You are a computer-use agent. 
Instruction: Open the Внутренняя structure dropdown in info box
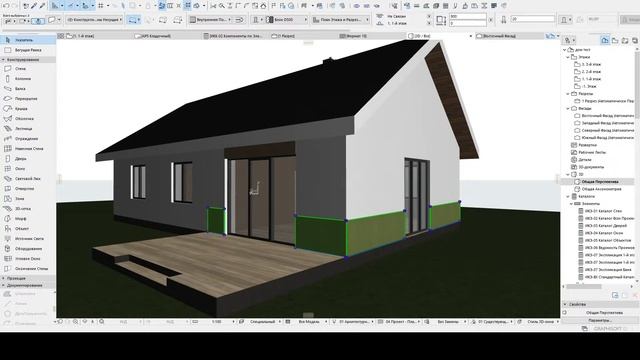(x=210, y=19)
